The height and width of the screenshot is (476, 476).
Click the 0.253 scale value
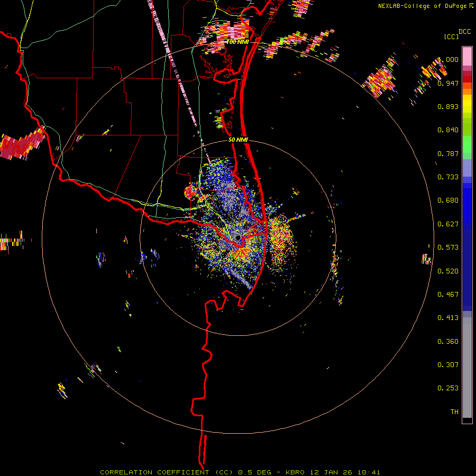(x=448, y=388)
